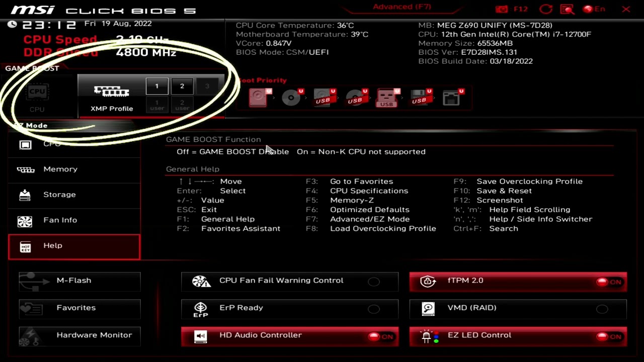644x362 pixels.
Task: Click the BIOS Ver E7D28IMS.131 text
Action: pos(468,52)
